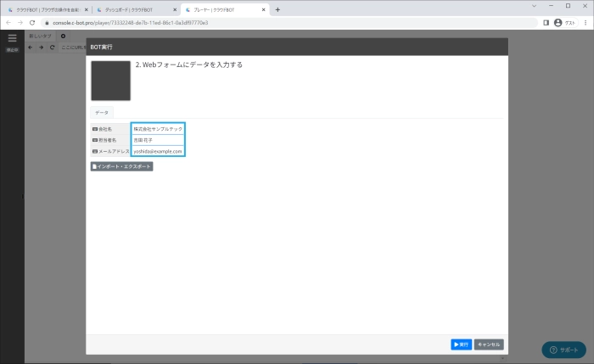Click the 会社名 input field
Viewport: 594px width, 364px height.
pyautogui.click(x=158, y=129)
